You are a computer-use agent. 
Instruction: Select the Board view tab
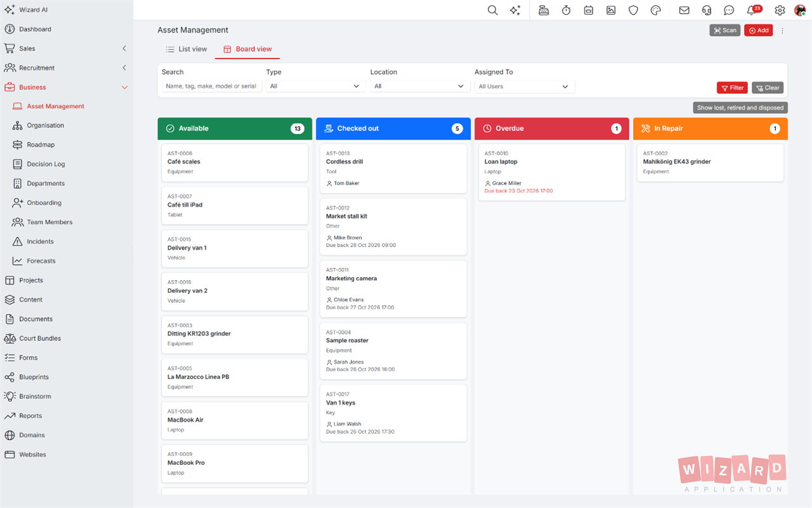point(247,49)
